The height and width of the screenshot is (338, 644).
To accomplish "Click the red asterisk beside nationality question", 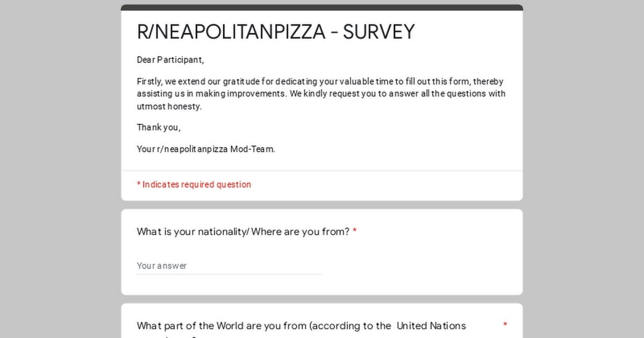I will tap(355, 232).
